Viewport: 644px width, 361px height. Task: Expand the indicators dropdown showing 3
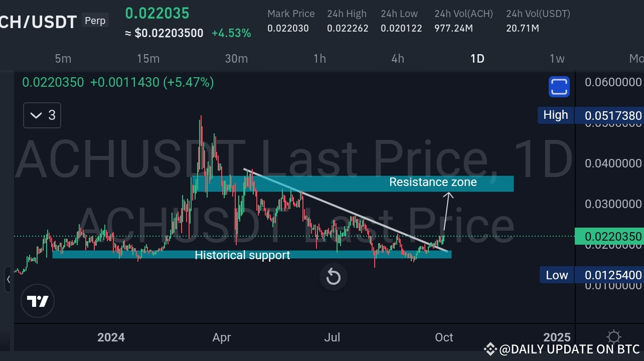[42, 115]
